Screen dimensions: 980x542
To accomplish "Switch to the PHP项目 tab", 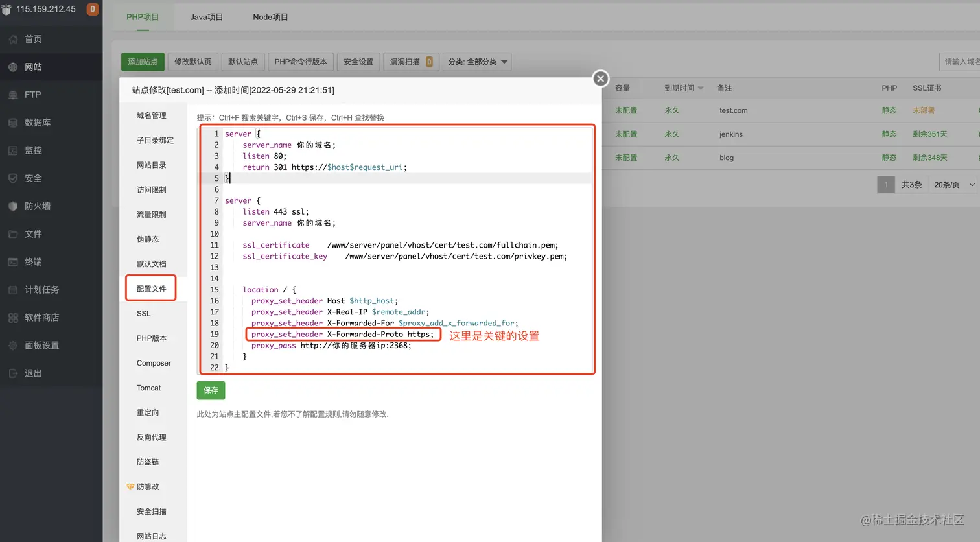I will (143, 17).
